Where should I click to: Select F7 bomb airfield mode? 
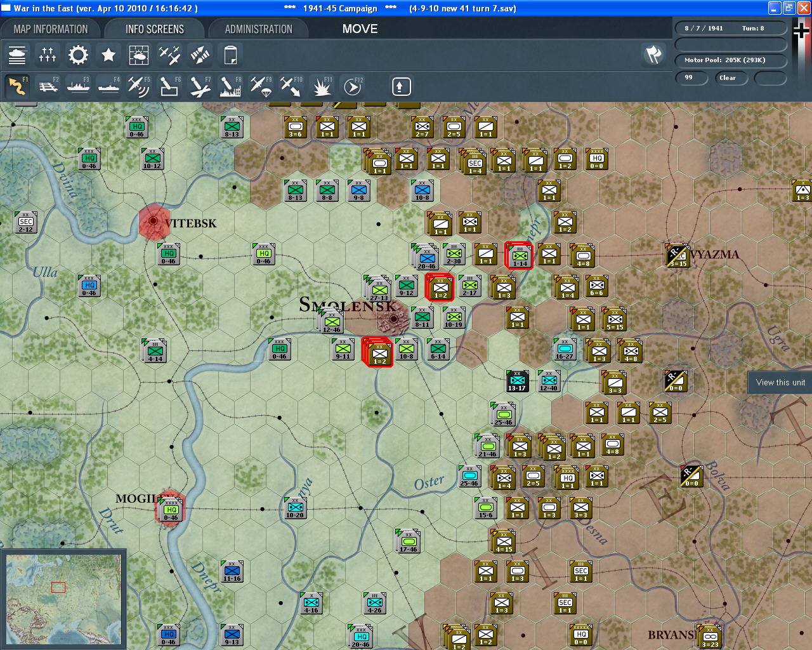coord(200,86)
